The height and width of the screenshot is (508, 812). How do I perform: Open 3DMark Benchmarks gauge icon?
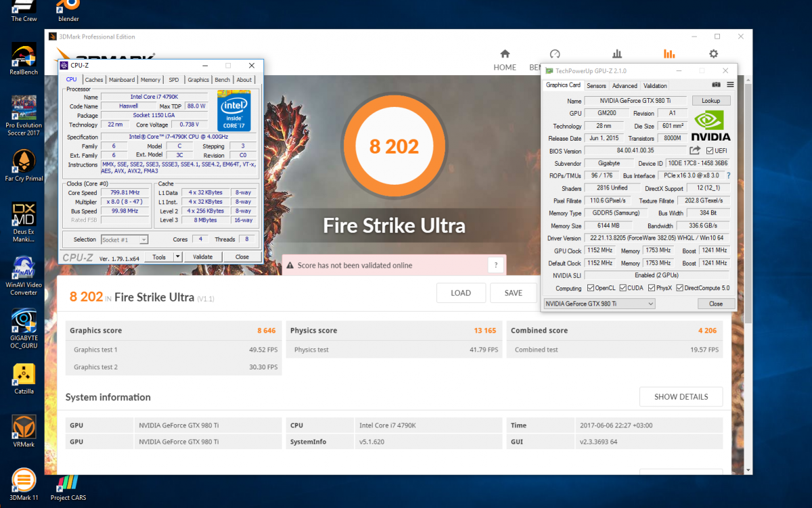(x=555, y=54)
